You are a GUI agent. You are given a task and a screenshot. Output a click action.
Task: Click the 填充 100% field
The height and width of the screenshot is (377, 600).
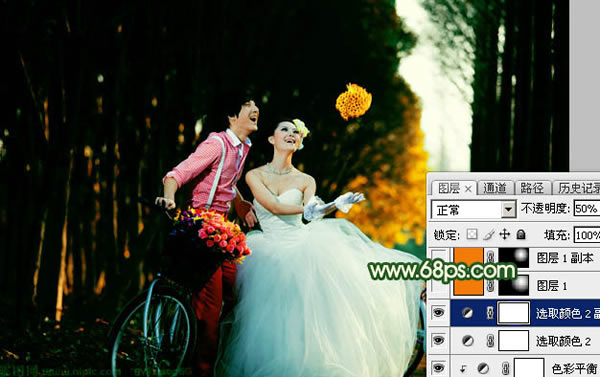tap(587, 235)
